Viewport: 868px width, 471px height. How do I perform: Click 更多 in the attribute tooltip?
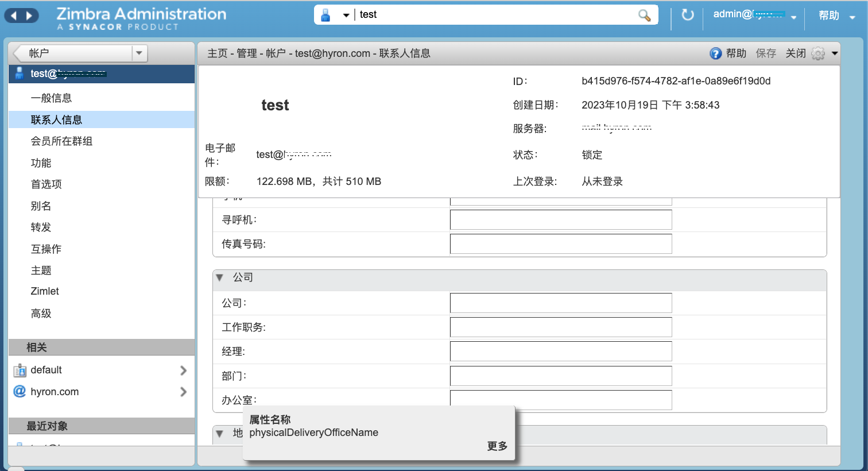[x=497, y=446]
